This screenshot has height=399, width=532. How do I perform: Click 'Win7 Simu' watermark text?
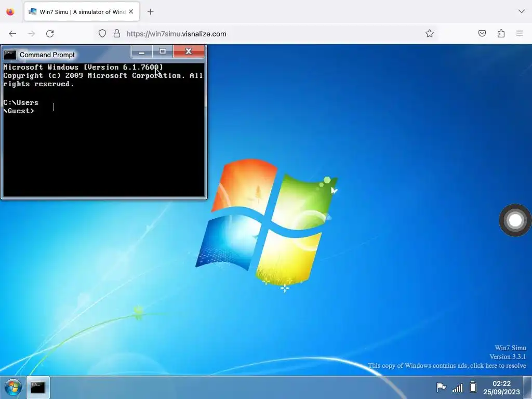pos(510,348)
